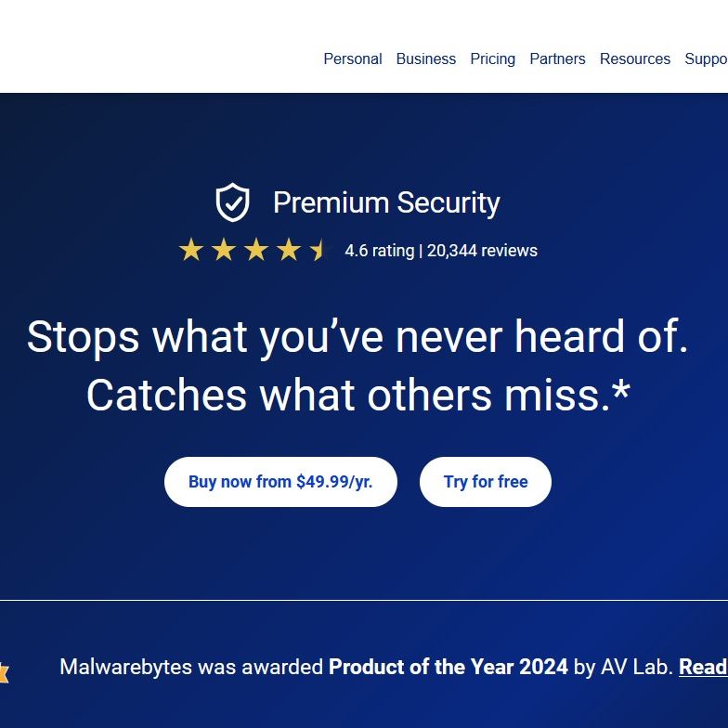Go to the Pricing page
728x728 pixels.
coord(492,58)
